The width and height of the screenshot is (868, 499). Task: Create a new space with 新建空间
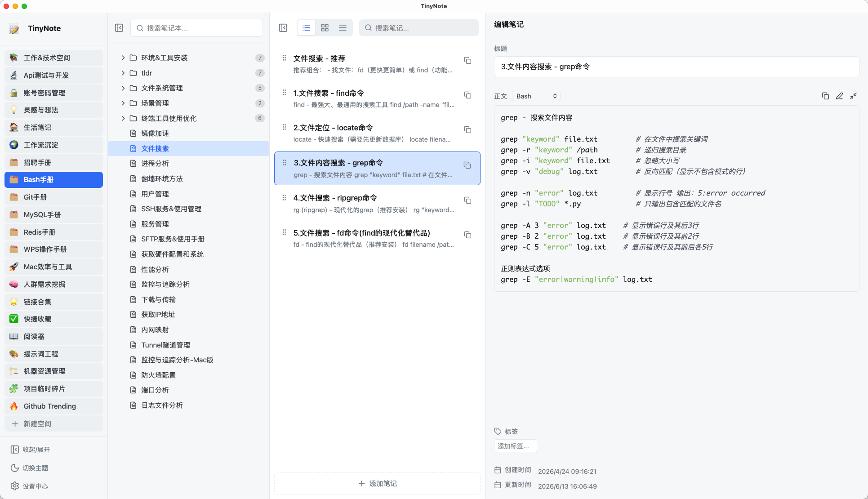pyautogui.click(x=53, y=423)
